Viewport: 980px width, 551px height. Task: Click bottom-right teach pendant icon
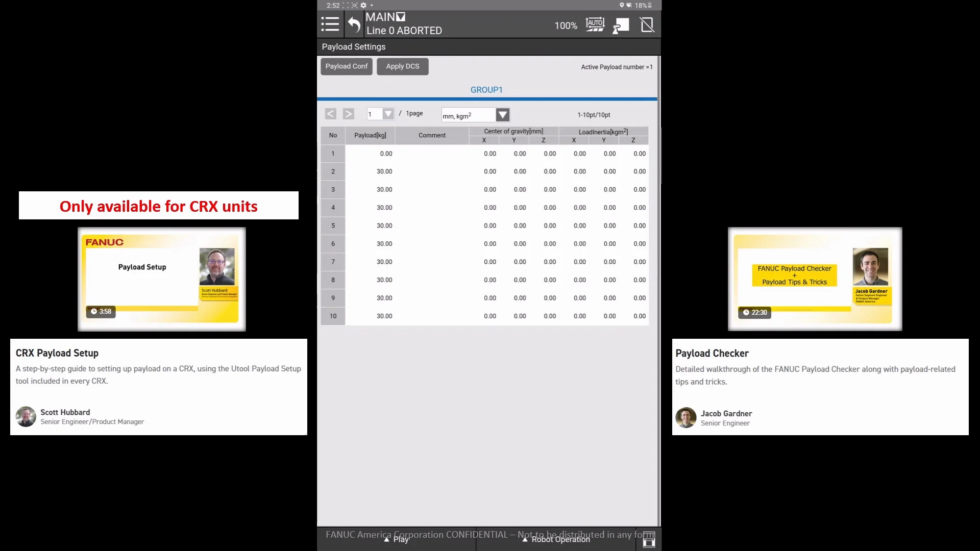[x=648, y=539]
